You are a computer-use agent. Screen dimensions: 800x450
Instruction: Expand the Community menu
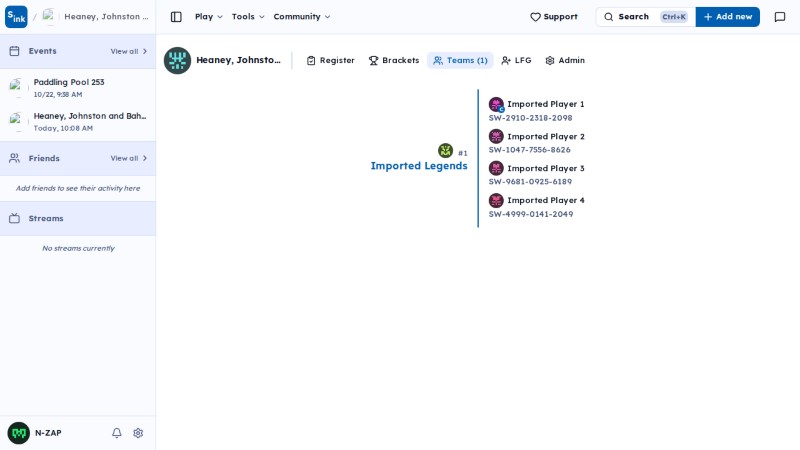pyautogui.click(x=302, y=17)
